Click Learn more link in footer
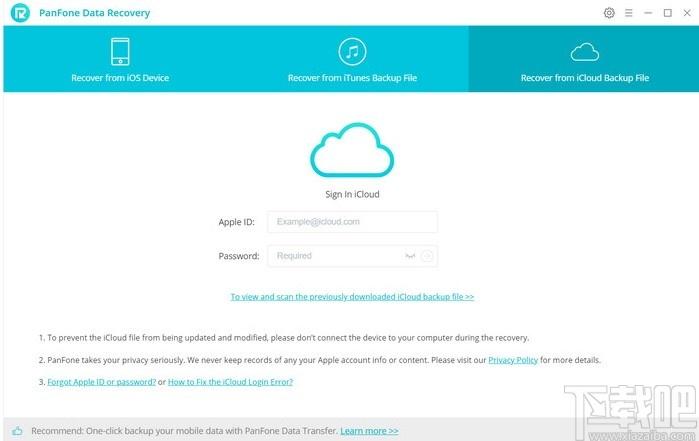This screenshot has height=441, width=699. click(369, 431)
